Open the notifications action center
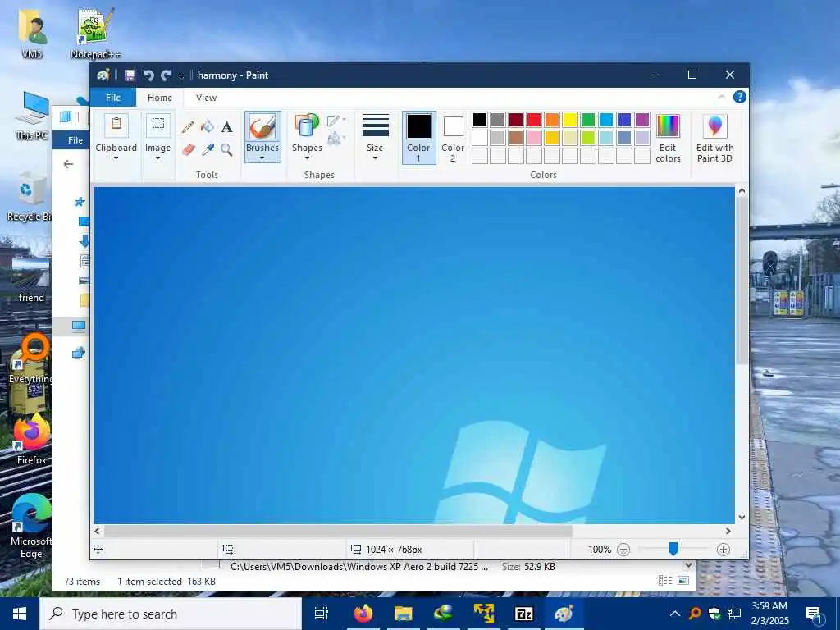 815,614
